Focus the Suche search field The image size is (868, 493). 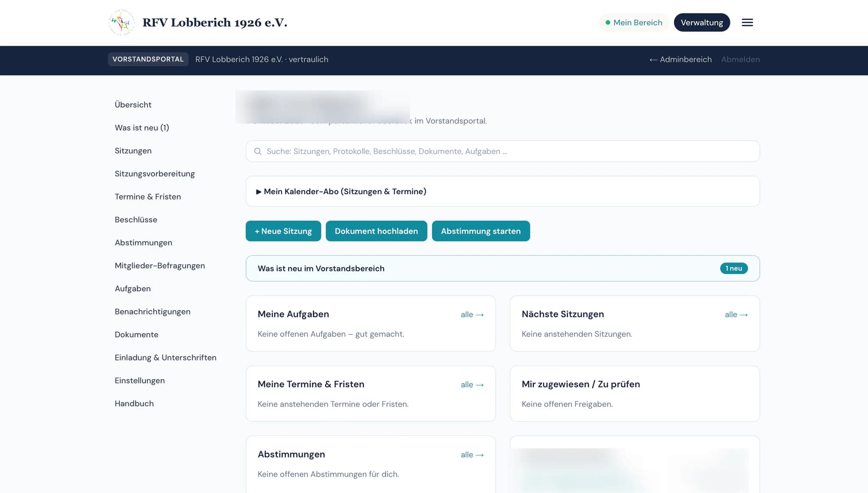(x=503, y=151)
